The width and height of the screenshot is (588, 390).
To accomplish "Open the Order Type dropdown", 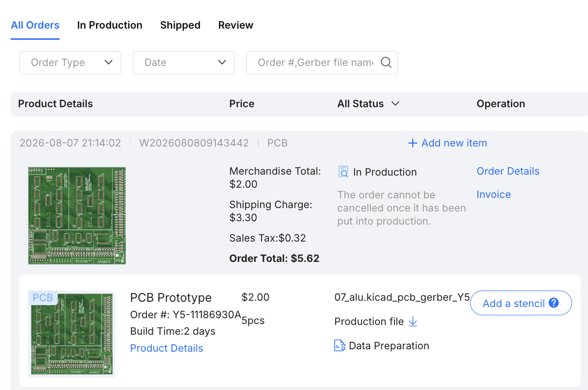I will (70, 63).
